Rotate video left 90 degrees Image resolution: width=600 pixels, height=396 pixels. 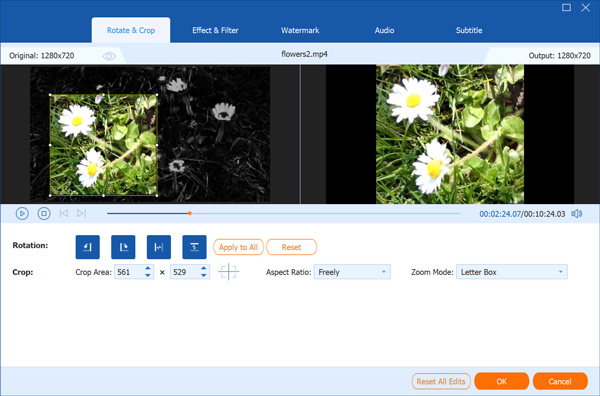[x=88, y=247]
